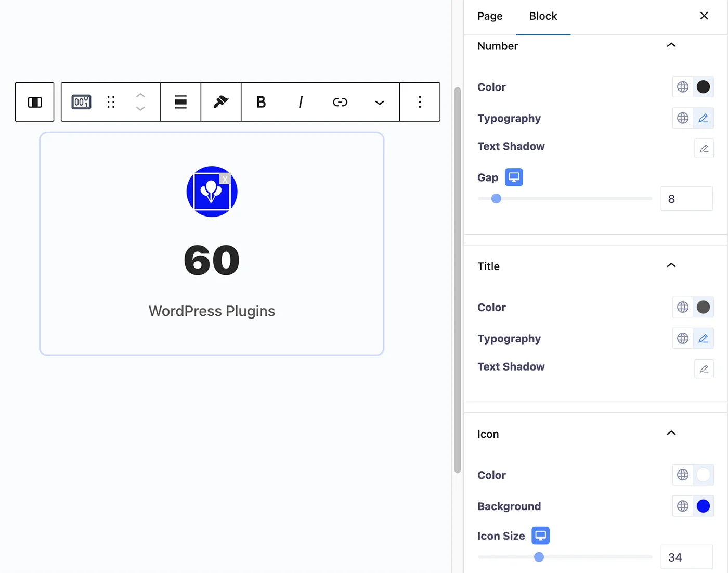The width and height of the screenshot is (728, 573).
Task: Select the balloon icon in the counter
Action: (211, 192)
